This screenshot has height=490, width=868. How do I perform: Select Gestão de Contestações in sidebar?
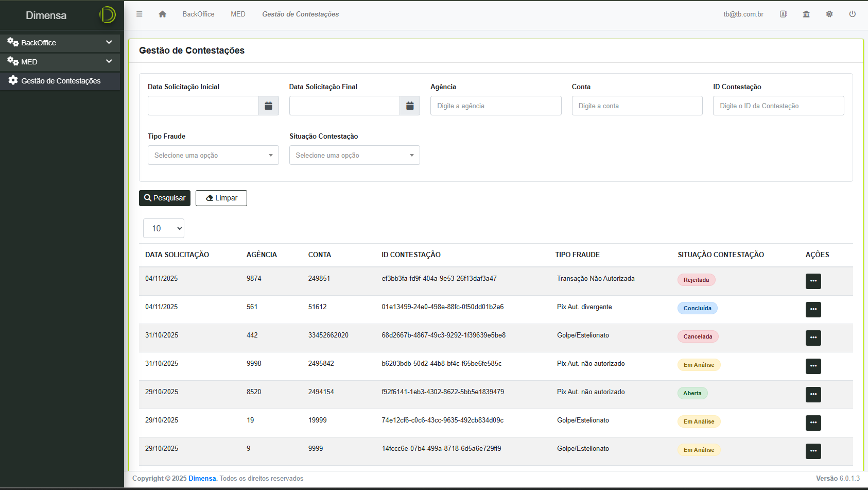click(60, 81)
